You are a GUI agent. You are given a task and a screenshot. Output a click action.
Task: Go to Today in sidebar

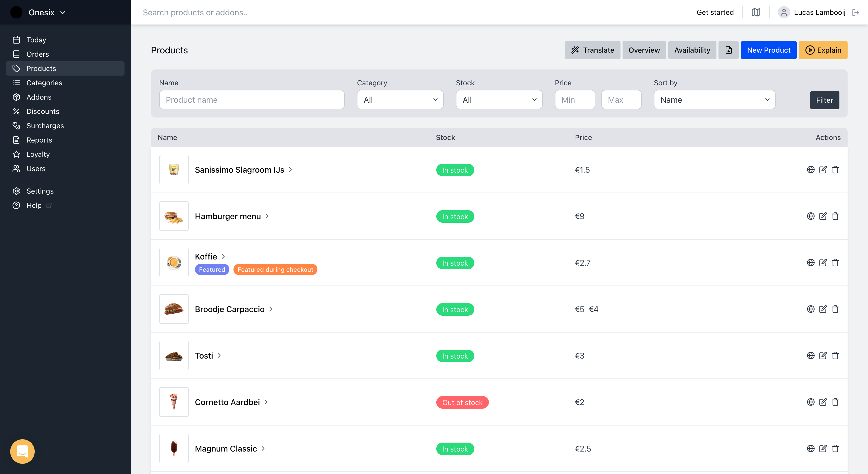pyautogui.click(x=65, y=40)
